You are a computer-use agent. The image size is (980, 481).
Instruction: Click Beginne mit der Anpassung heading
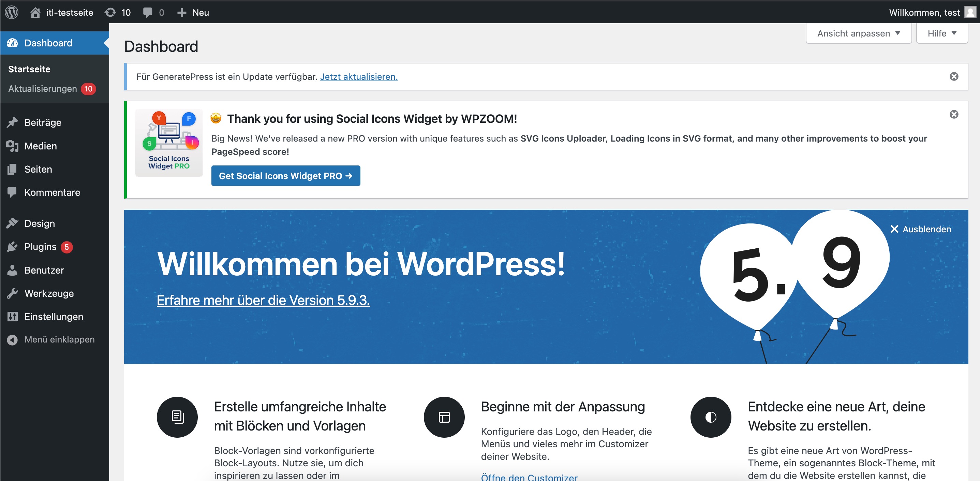tap(563, 407)
